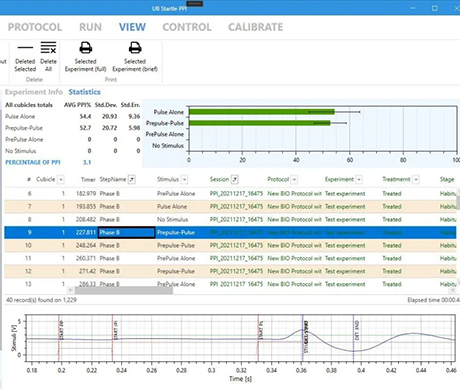Click the first START red marker near 0.2
The image size is (460, 390).
(x=59, y=338)
